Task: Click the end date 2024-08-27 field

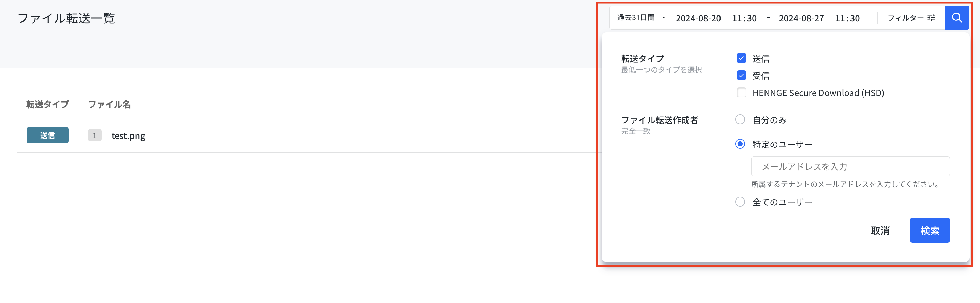Action: [801, 18]
